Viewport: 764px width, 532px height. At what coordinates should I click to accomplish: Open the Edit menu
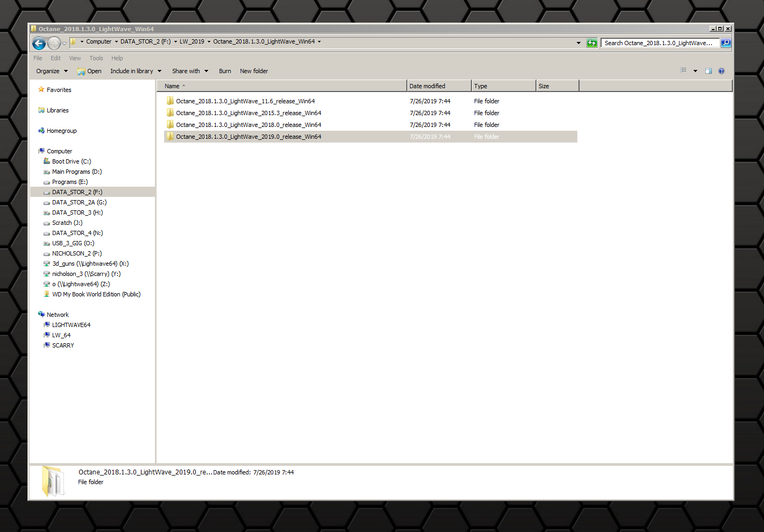coord(55,58)
